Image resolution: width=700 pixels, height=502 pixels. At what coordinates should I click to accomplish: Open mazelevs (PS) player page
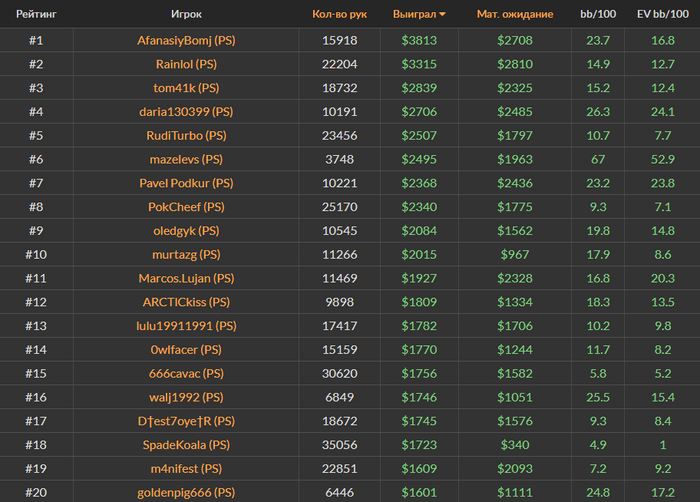coord(186,160)
